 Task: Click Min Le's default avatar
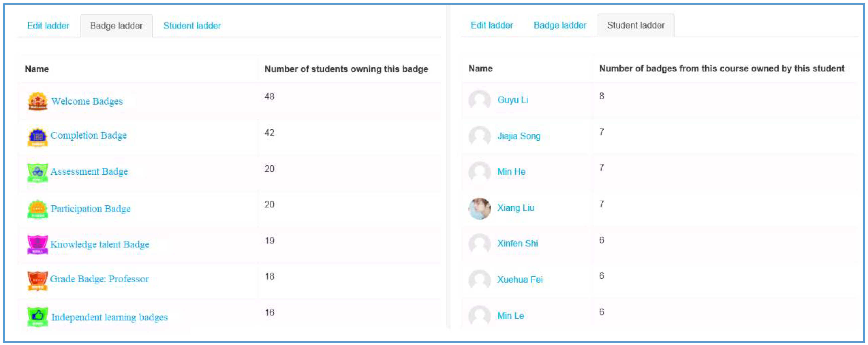pos(480,316)
